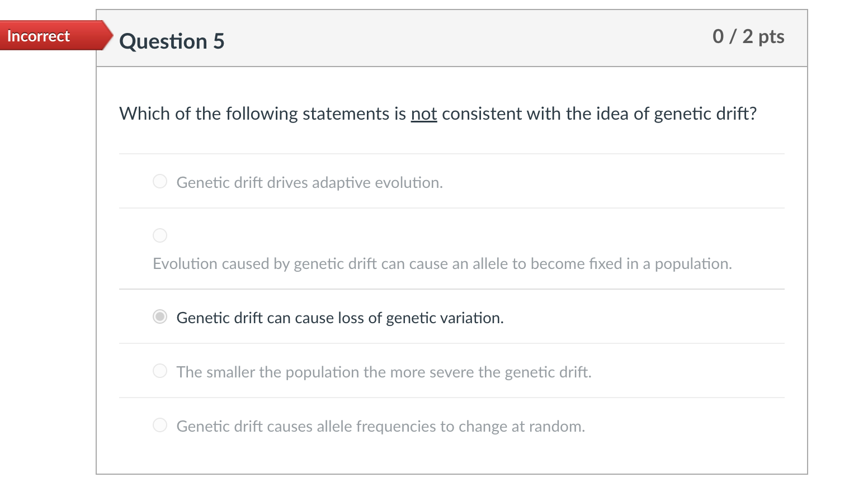Viewport: 868px width, 482px height.
Task: Click the pointed arrow tip of the Incorrect banner
Action: (108, 36)
